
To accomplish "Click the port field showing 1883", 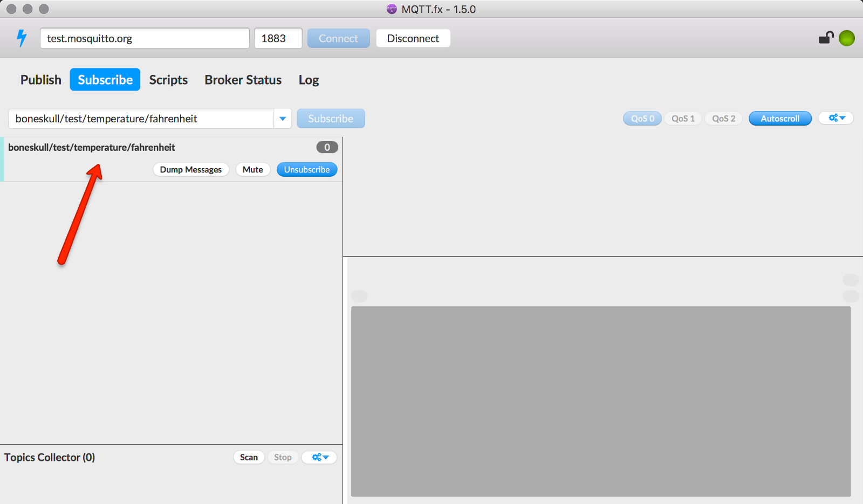I will 278,38.
